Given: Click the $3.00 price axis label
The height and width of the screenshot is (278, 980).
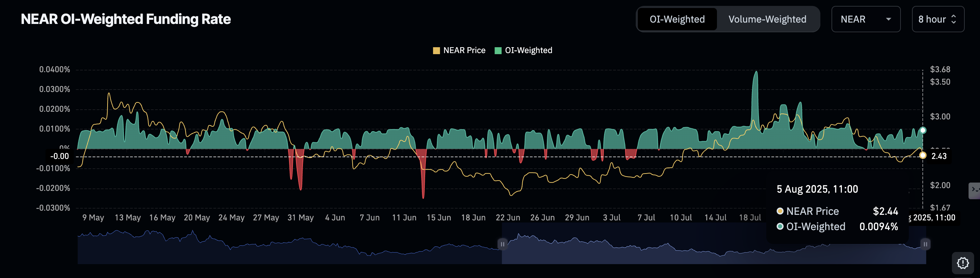Looking at the screenshot, I should [x=940, y=116].
